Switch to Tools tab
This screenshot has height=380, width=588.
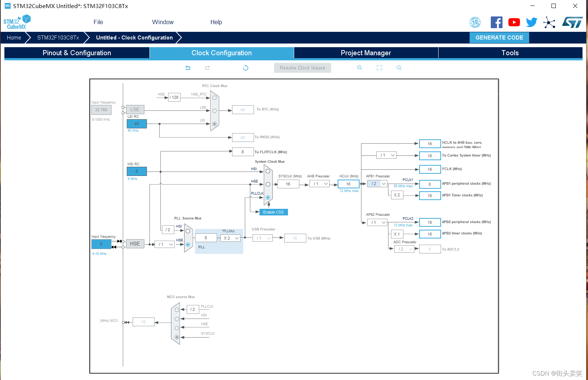pos(510,53)
